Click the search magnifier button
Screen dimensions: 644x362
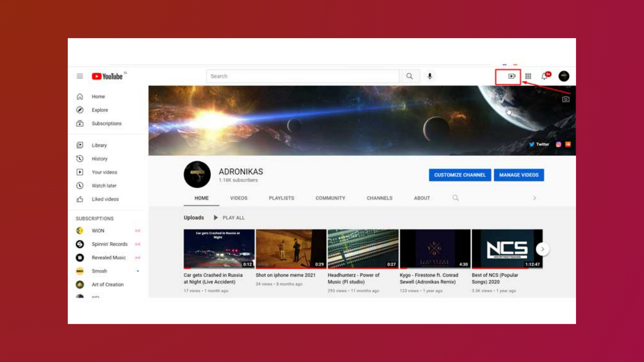tap(409, 76)
